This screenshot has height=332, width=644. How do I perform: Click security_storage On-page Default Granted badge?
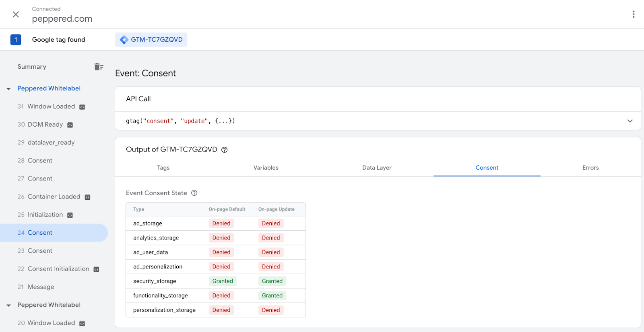pyautogui.click(x=223, y=281)
